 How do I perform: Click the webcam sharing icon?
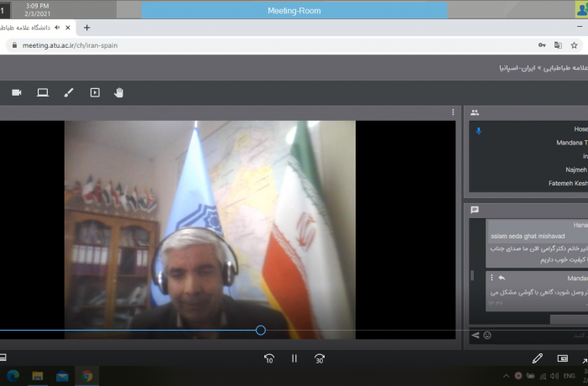click(17, 92)
